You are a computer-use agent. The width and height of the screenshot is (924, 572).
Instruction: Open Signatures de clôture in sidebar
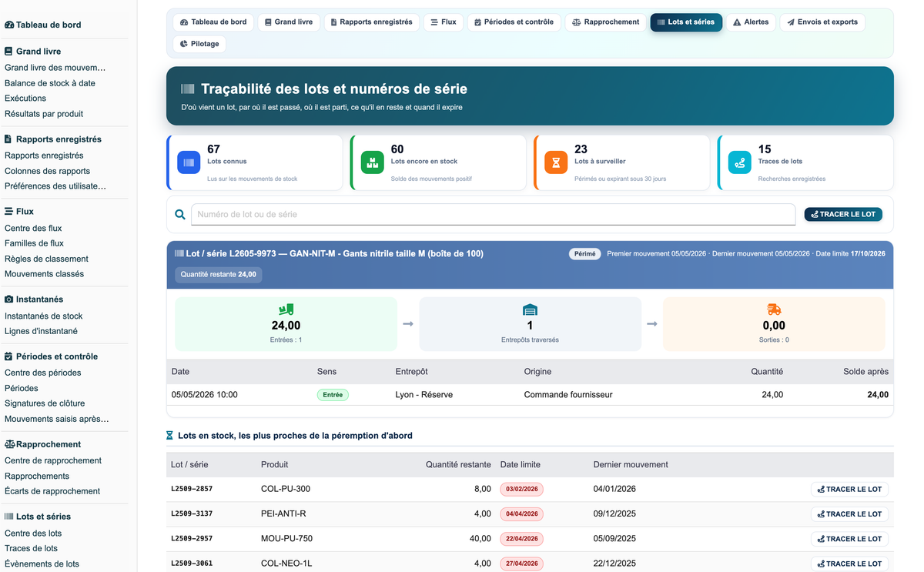[x=45, y=403]
